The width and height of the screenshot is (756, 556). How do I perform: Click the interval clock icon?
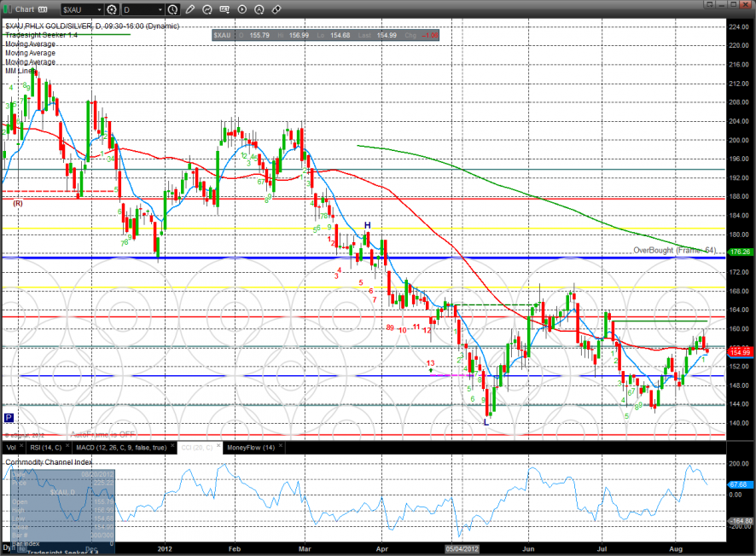click(173, 10)
